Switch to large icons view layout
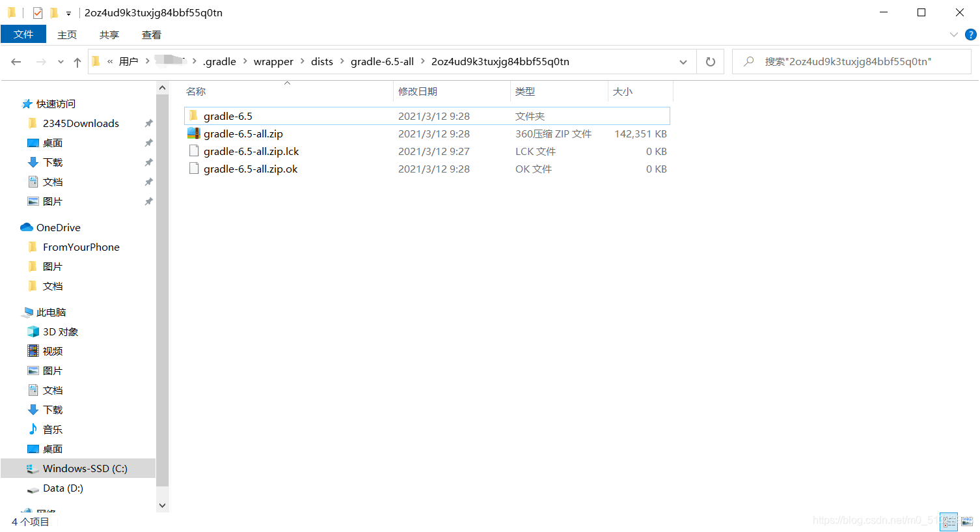 (x=967, y=522)
